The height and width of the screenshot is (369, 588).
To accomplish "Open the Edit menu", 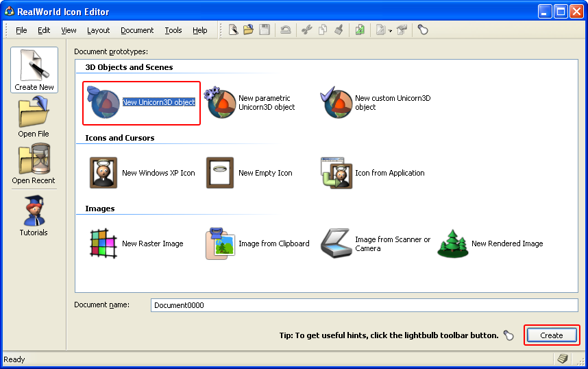I will [44, 30].
